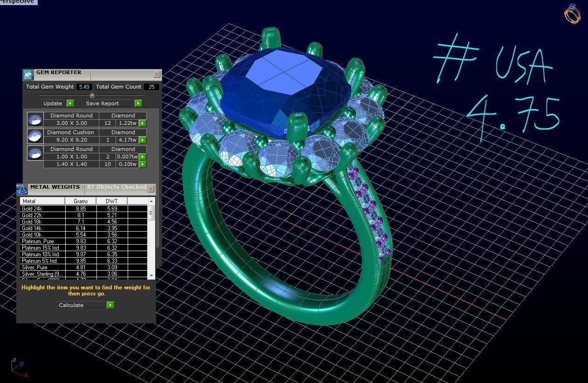The image size is (588, 383).
Task: Click the metal list scroll-up arrow
Action: [151, 201]
